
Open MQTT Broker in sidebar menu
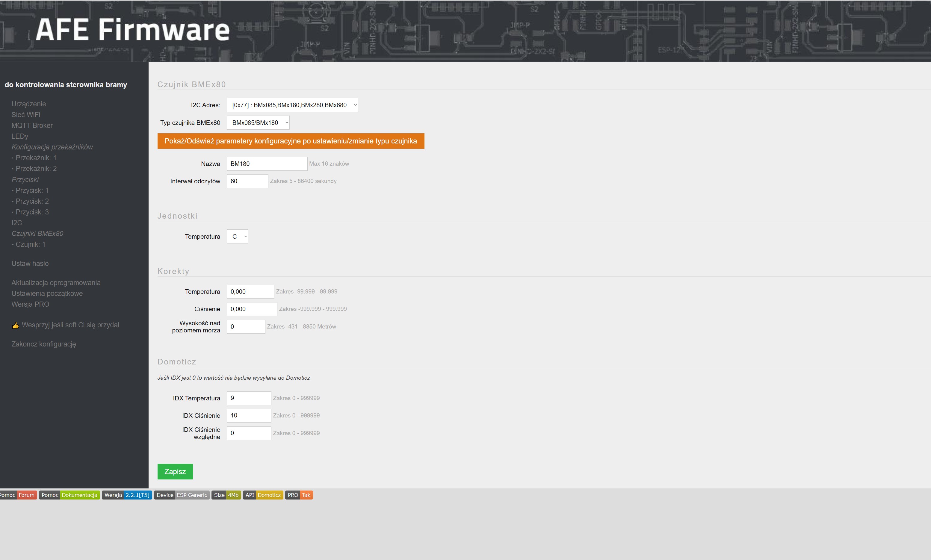pyautogui.click(x=32, y=125)
